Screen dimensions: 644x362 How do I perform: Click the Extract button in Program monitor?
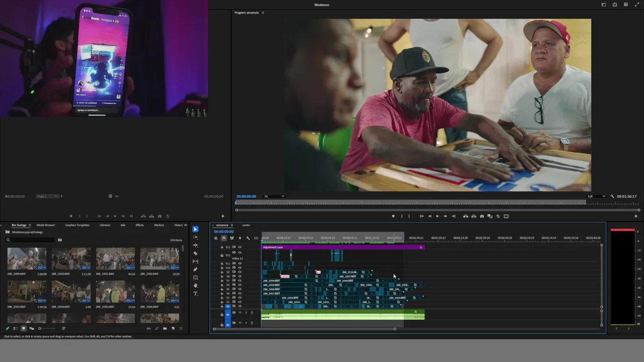coord(474,216)
